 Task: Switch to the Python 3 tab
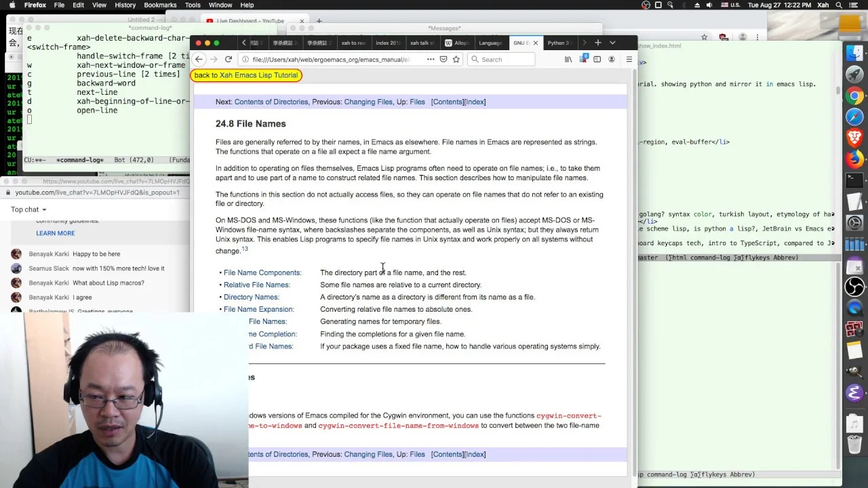560,43
